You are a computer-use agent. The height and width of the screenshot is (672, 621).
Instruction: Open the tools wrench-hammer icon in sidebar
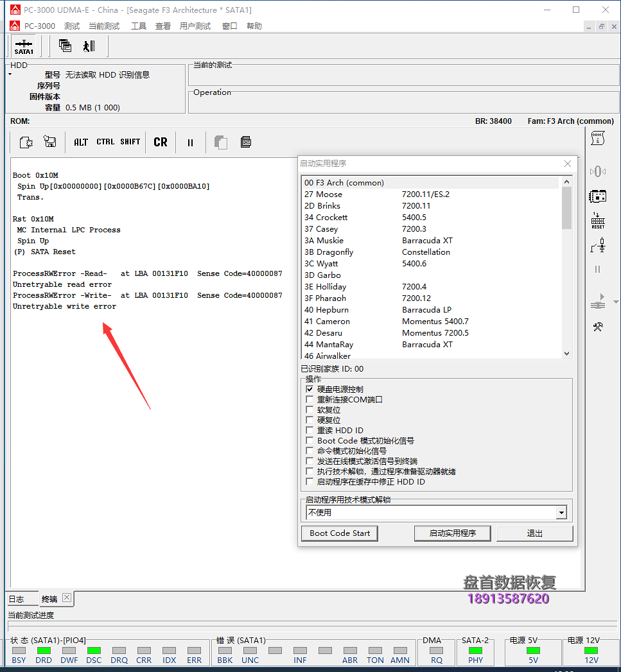pos(598,327)
